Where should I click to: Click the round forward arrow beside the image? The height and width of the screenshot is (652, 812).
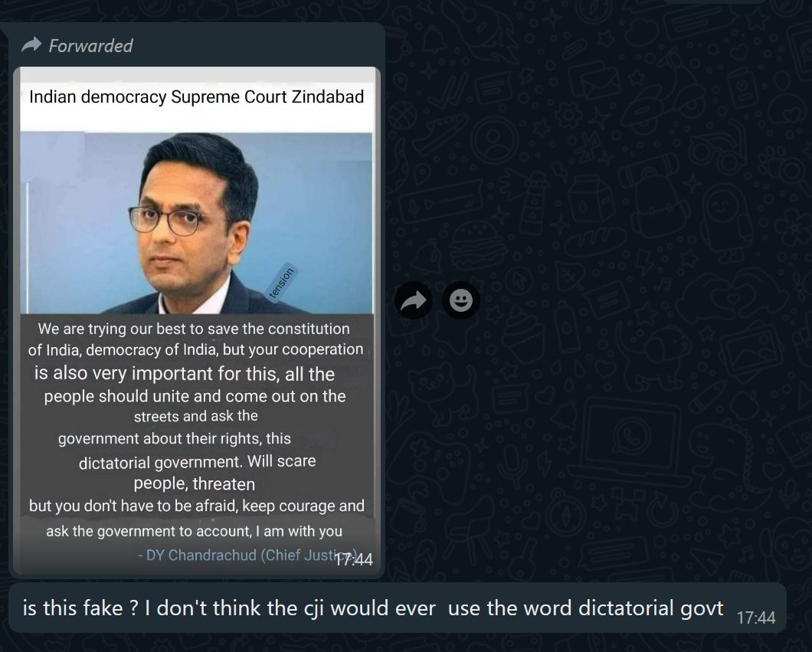(413, 300)
